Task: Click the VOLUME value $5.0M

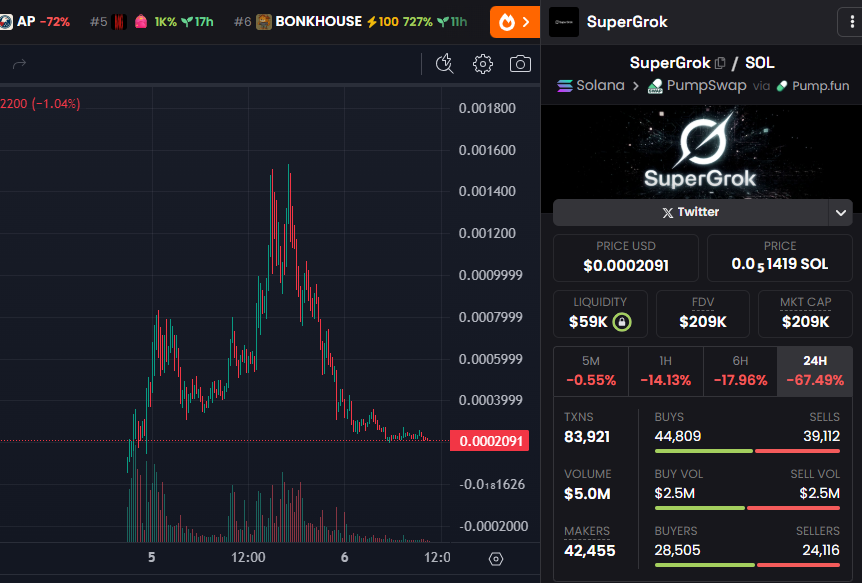Action: pyautogui.click(x=587, y=494)
